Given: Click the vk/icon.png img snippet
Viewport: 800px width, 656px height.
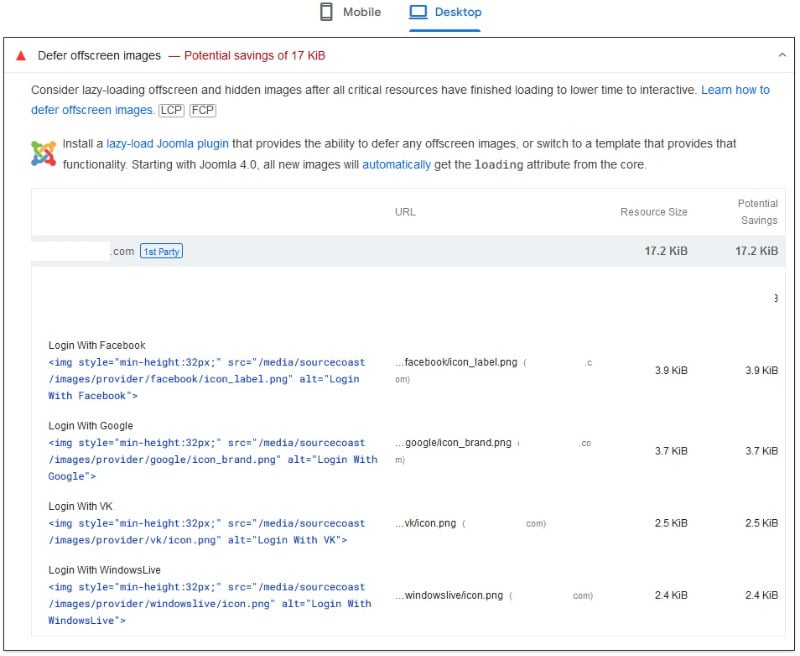Looking at the screenshot, I should [208, 532].
